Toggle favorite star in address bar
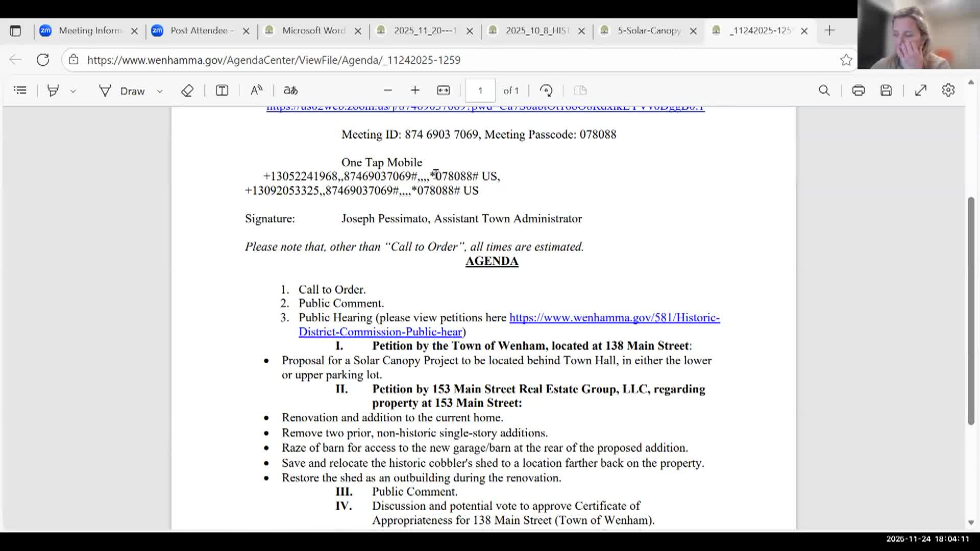Image resolution: width=980 pixels, height=551 pixels. pos(846,60)
